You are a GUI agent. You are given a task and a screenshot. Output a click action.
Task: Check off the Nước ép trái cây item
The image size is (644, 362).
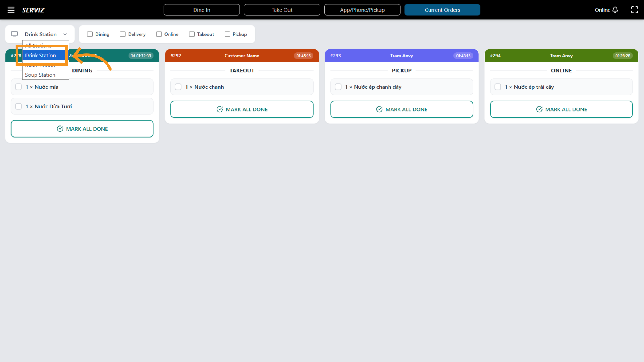[498, 87]
